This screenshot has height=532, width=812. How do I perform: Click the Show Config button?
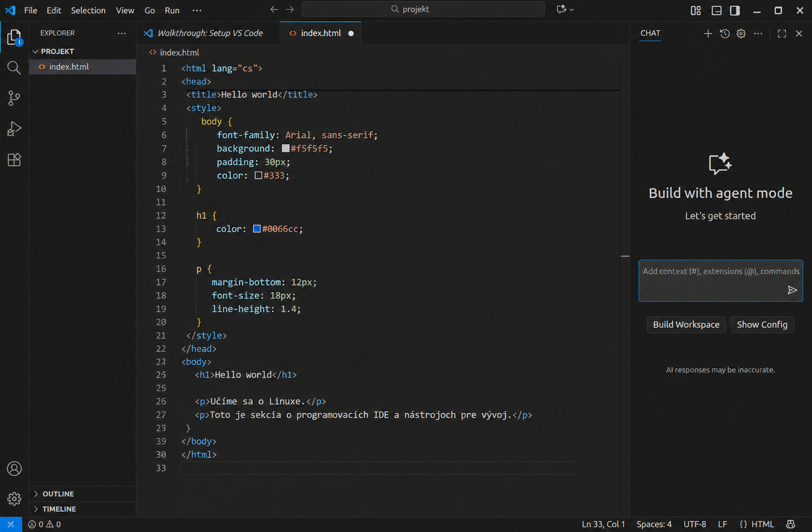[x=762, y=324]
